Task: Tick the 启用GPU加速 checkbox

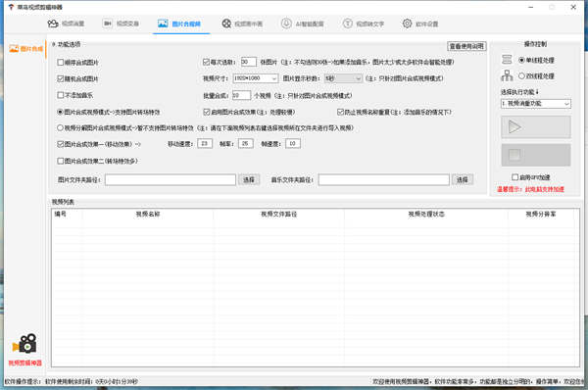Action: pyautogui.click(x=515, y=177)
